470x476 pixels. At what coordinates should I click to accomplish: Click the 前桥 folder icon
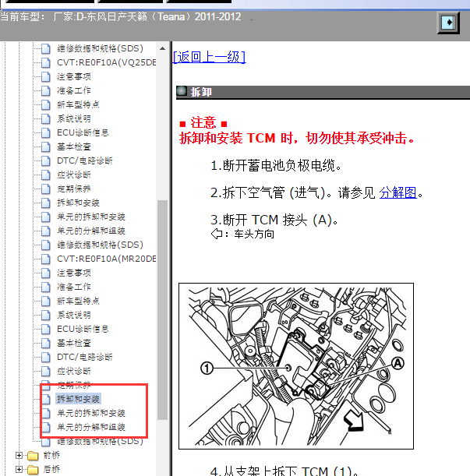[33, 456]
